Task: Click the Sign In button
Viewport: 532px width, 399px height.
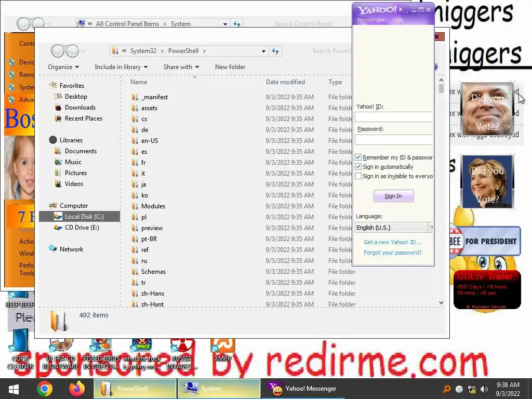Action: pyautogui.click(x=394, y=196)
